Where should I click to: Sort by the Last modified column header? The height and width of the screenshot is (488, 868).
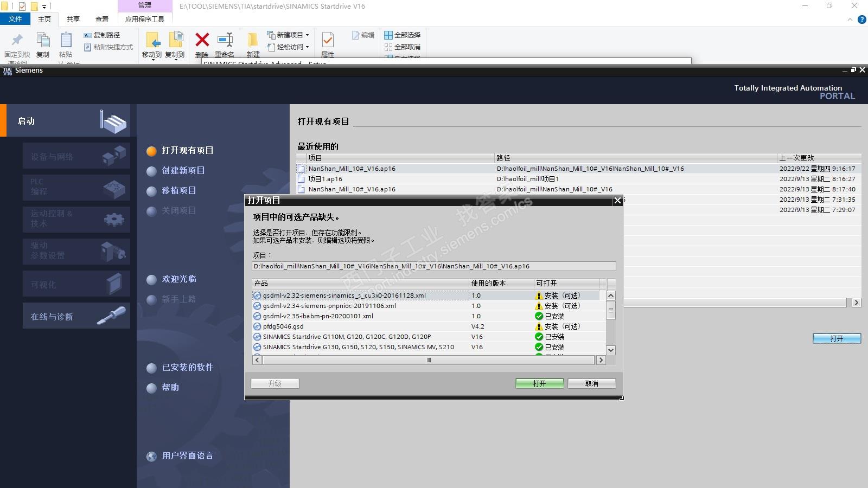819,158
